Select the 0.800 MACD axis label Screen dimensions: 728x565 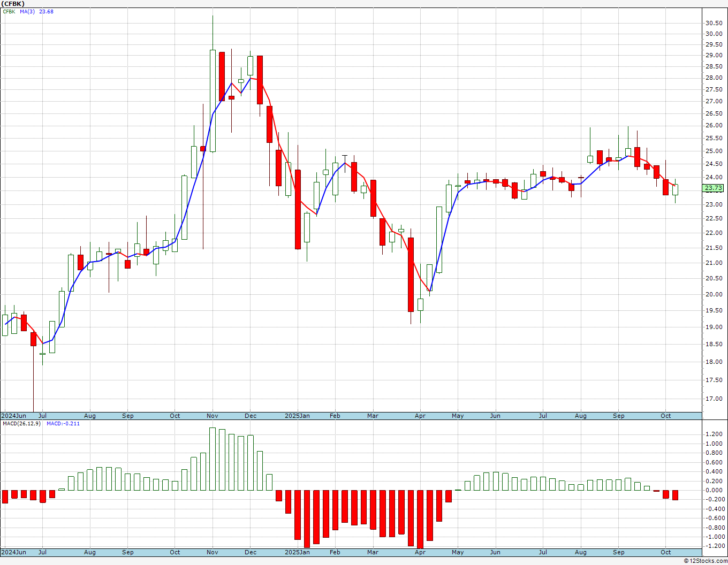click(714, 453)
